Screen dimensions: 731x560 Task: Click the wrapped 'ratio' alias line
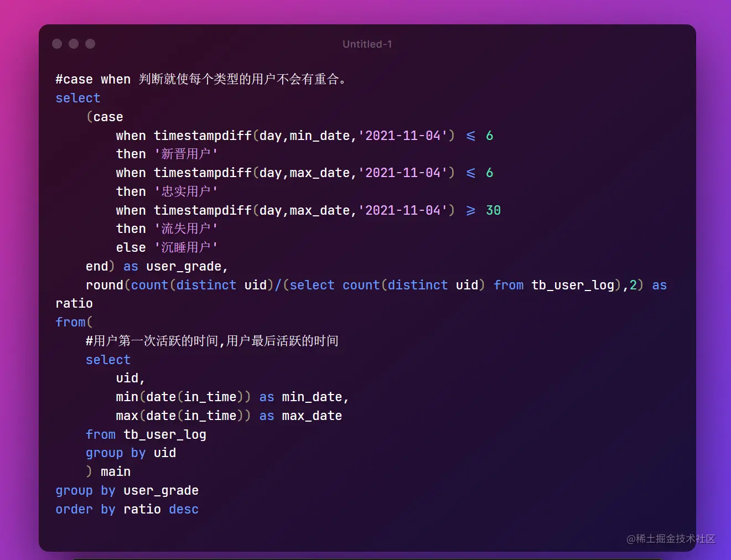[x=74, y=303]
